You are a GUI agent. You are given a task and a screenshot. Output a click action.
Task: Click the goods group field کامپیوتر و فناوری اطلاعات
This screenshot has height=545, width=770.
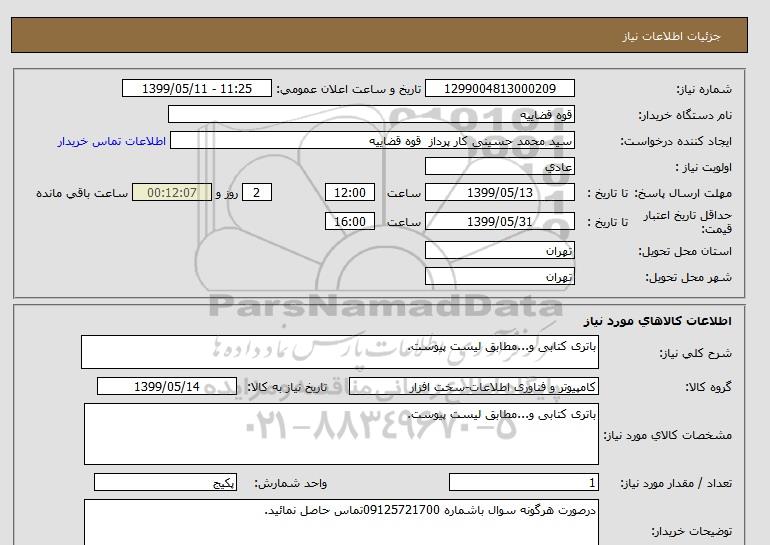coord(474,386)
